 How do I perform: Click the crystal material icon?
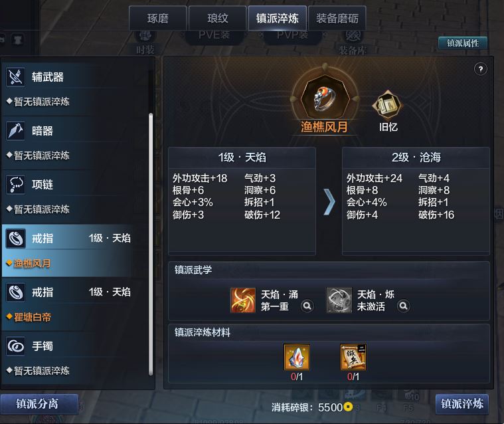[297, 357]
